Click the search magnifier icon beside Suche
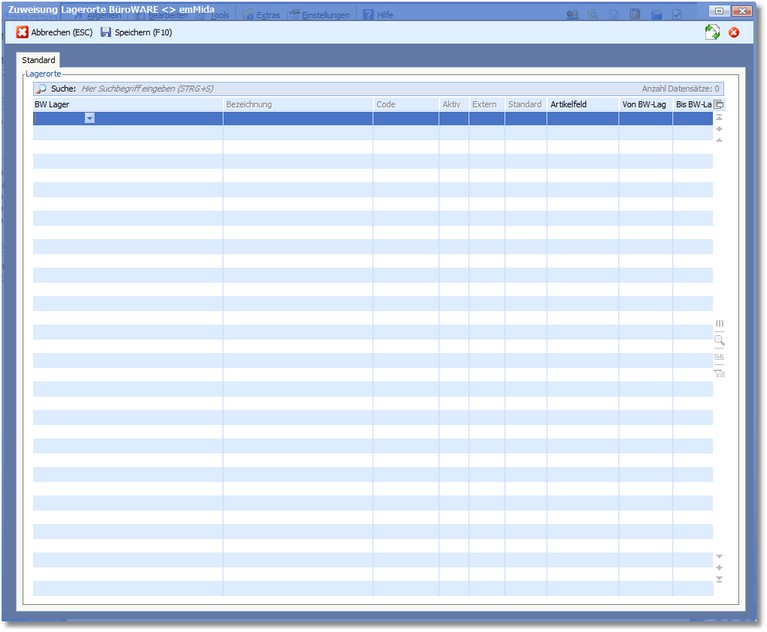Image resolution: width=767 pixels, height=632 pixels. point(41,89)
